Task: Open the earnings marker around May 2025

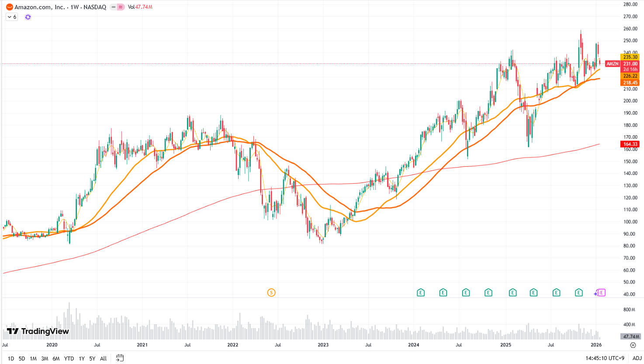Action: (x=533, y=293)
